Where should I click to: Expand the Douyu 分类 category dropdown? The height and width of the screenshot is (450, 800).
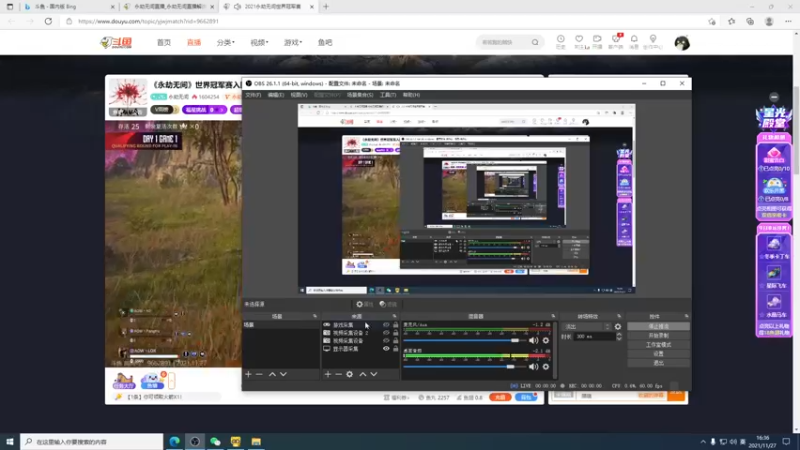click(x=226, y=42)
